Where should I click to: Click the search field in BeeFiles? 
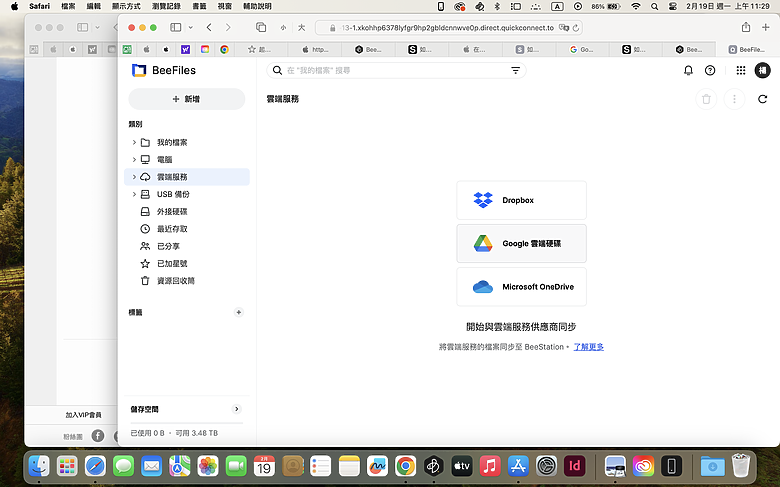click(x=396, y=71)
